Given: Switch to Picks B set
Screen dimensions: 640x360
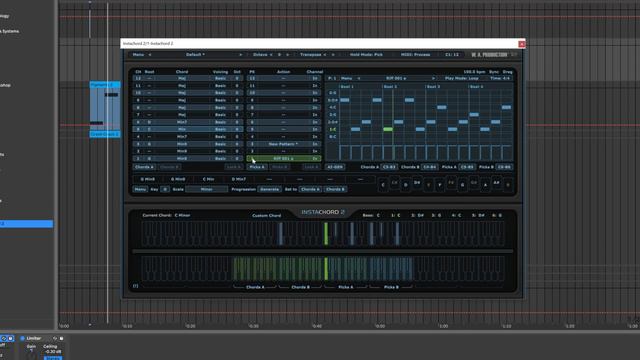Looking at the screenshot, I should (280, 167).
